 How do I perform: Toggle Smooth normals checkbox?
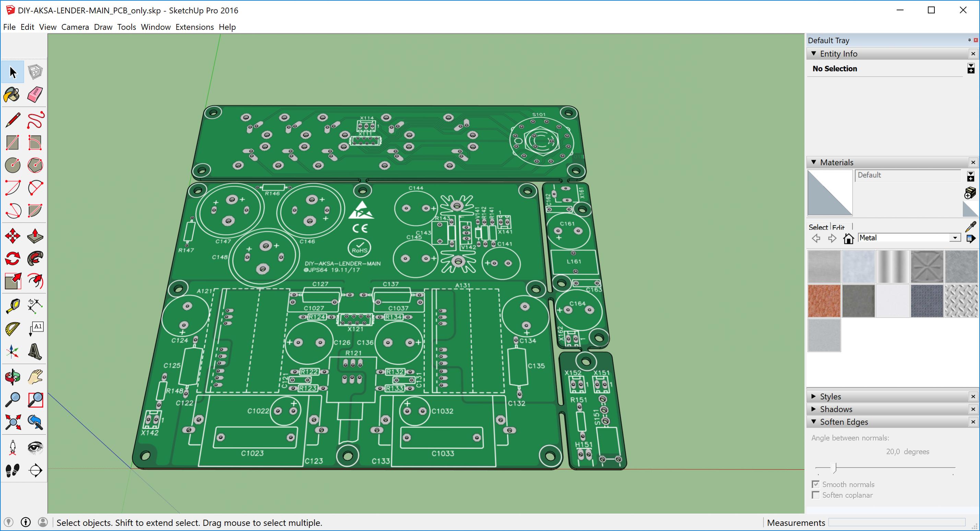pyautogui.click(x=815, y=484)
